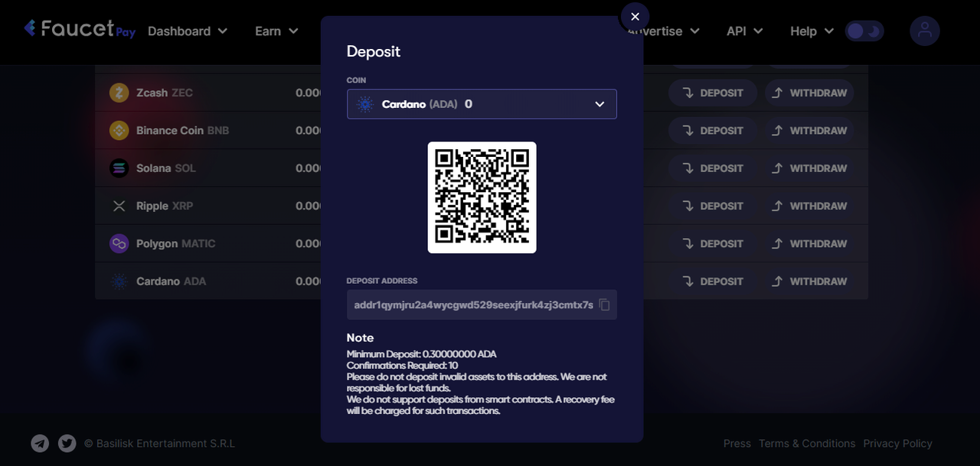
Task: Withdraw Cardano ADA from the list
Action: [809, 282]
